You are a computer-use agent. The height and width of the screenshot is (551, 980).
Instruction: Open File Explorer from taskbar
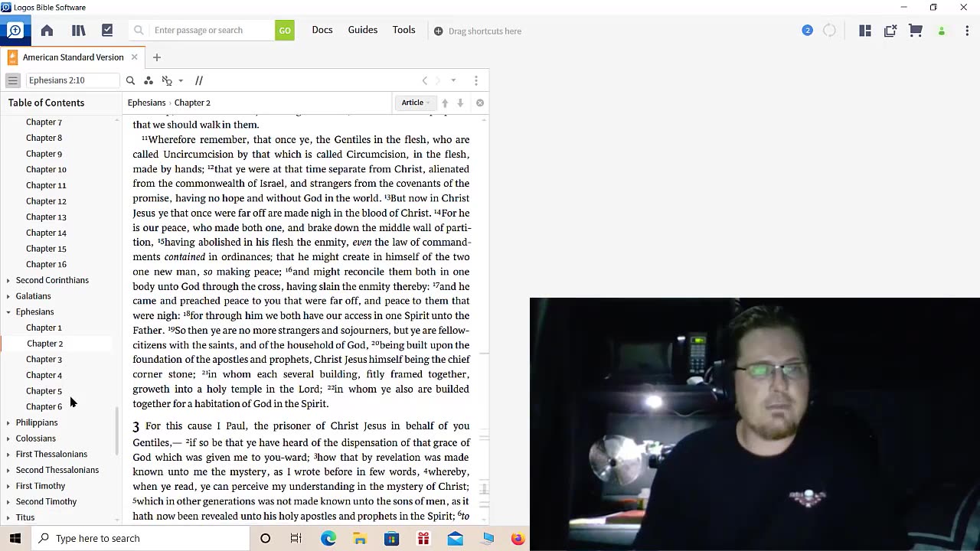click(x=360, y=538)
